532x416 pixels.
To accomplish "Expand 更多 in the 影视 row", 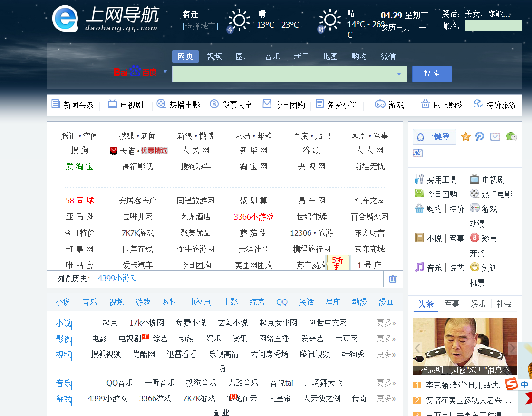I will pos(386,339).
